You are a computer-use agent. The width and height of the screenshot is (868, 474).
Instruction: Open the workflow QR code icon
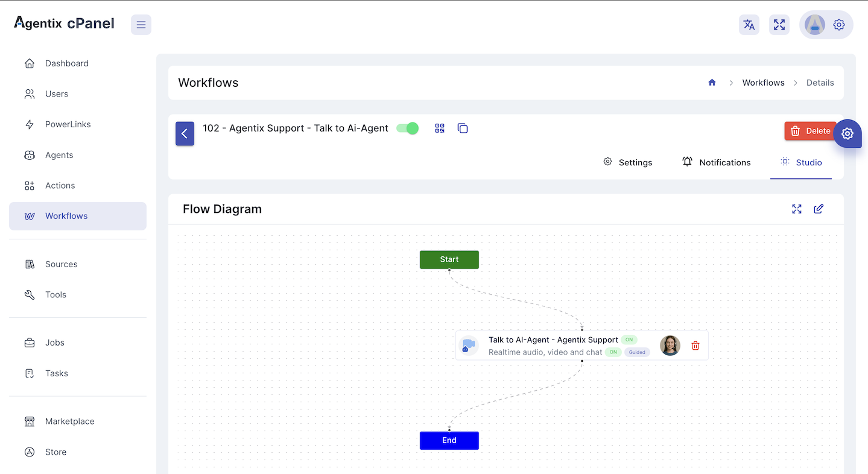(x=439, y=128)
